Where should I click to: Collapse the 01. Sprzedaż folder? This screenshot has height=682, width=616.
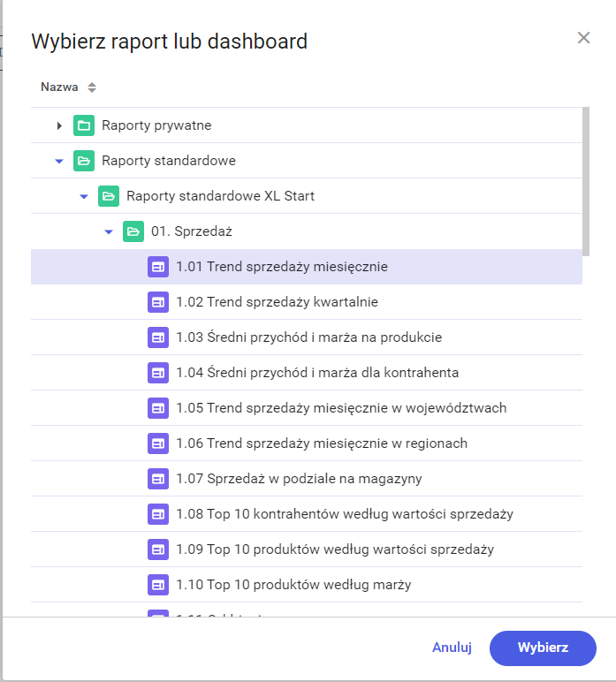click(109, 231)
